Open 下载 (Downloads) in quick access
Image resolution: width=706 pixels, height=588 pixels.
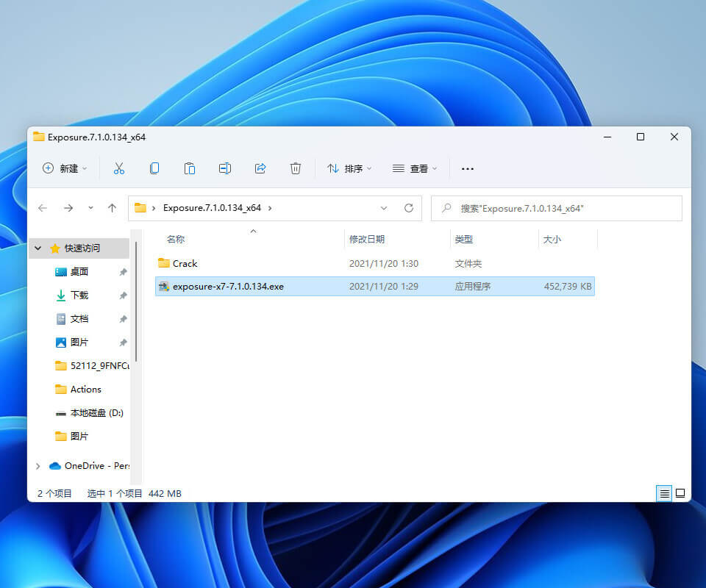coord(79,295)
